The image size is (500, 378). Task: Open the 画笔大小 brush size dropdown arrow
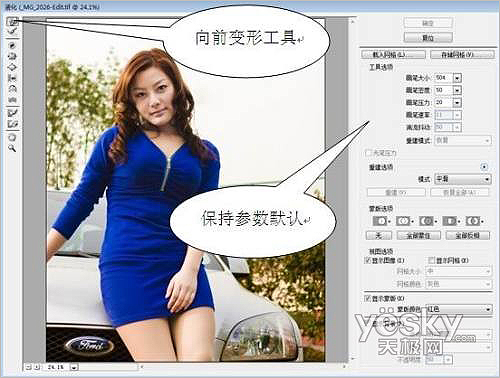pos(457,78)
